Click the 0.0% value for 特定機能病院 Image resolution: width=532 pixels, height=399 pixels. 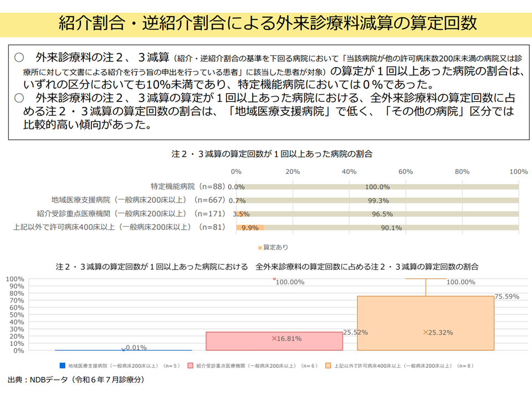236,187
